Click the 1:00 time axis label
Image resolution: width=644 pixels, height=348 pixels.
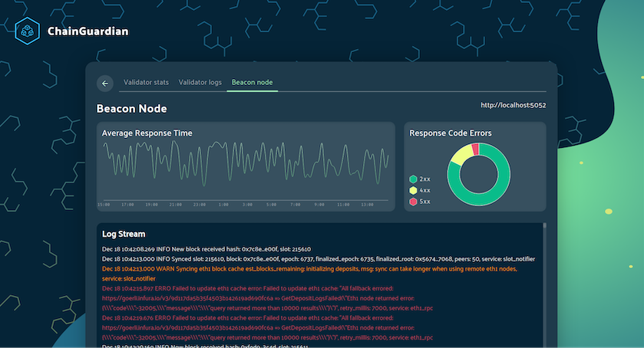click(223, 205)
